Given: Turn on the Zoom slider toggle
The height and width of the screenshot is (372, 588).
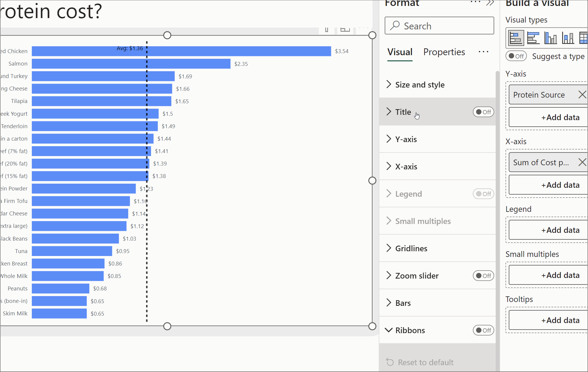Looking at the screenshot, I should (483, 276).
